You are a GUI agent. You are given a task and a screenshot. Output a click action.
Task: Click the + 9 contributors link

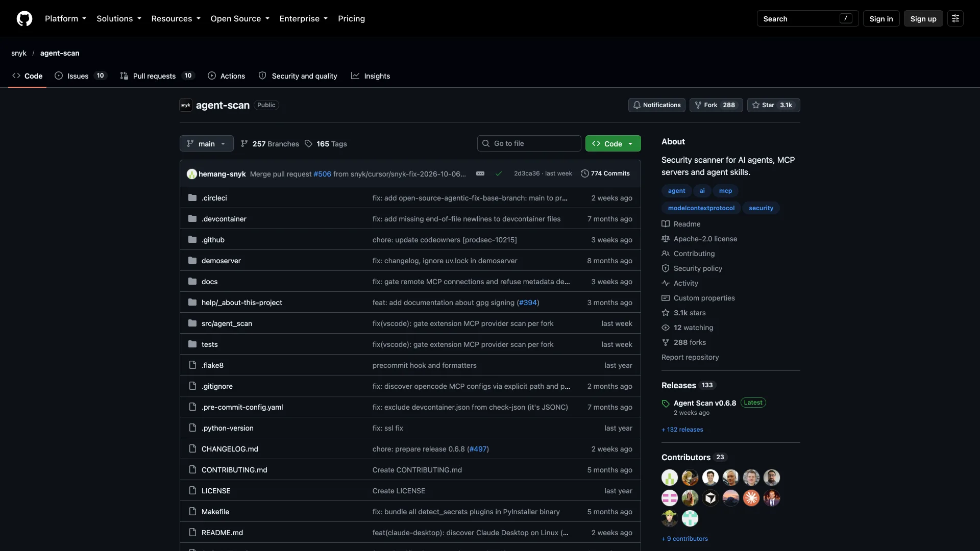coord(684,539)
